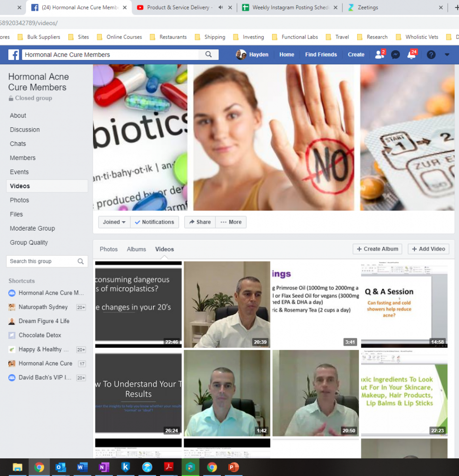This screenshot has width=459, height=476.
Task: Open the Q & A Session video thumbnail
Action: [404, 304]
